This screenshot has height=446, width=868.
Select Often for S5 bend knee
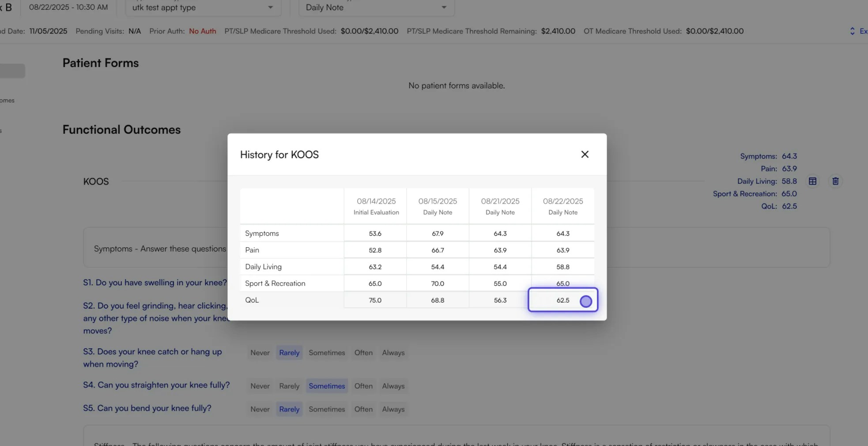point(363,409)
